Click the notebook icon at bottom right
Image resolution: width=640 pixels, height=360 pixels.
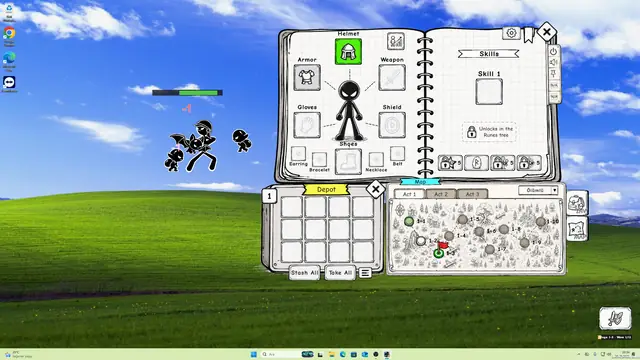pyautogui.click(x=615, y=318)
